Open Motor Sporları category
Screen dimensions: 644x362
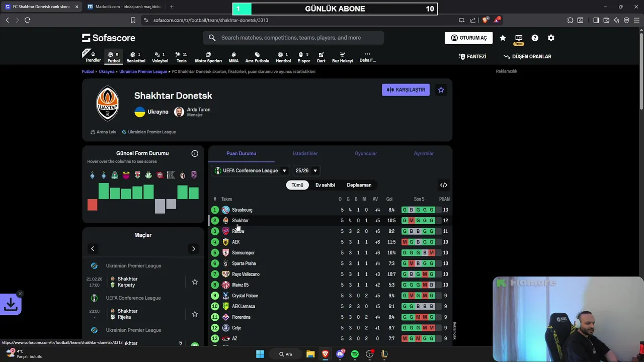pyautogui.click(x=208, y=57)
